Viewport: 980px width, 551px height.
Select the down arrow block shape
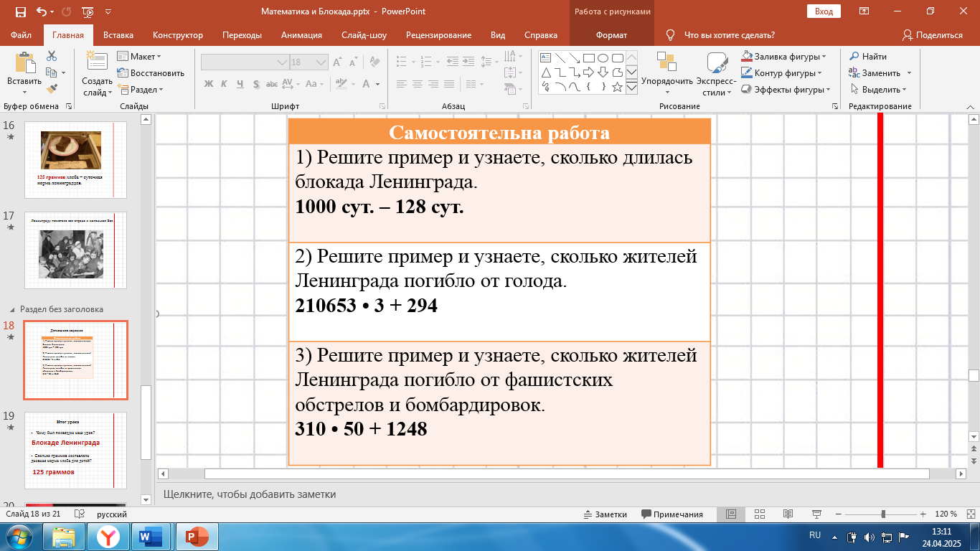point(603,72)
